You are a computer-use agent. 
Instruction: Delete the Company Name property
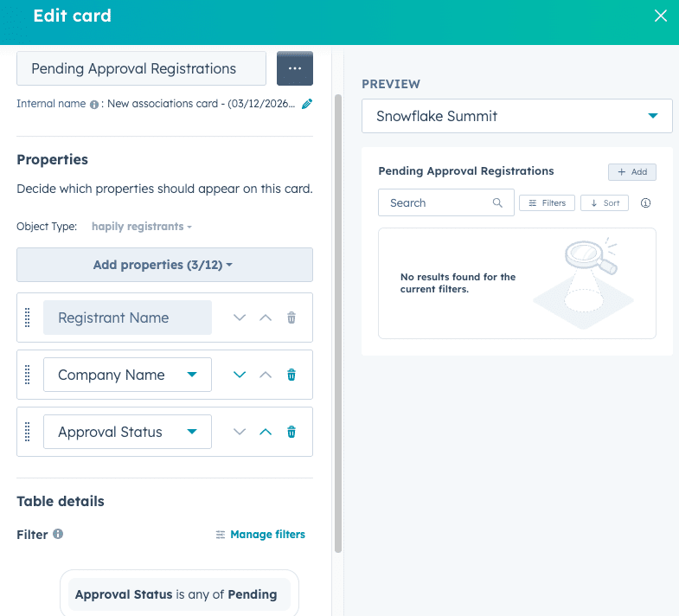click(x=291, y=375)
